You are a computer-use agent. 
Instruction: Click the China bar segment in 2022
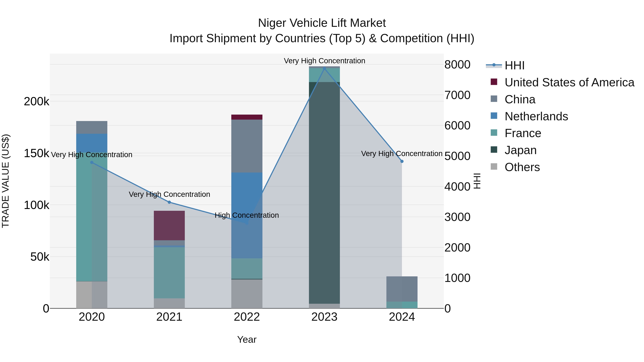[x=247, y=146]
